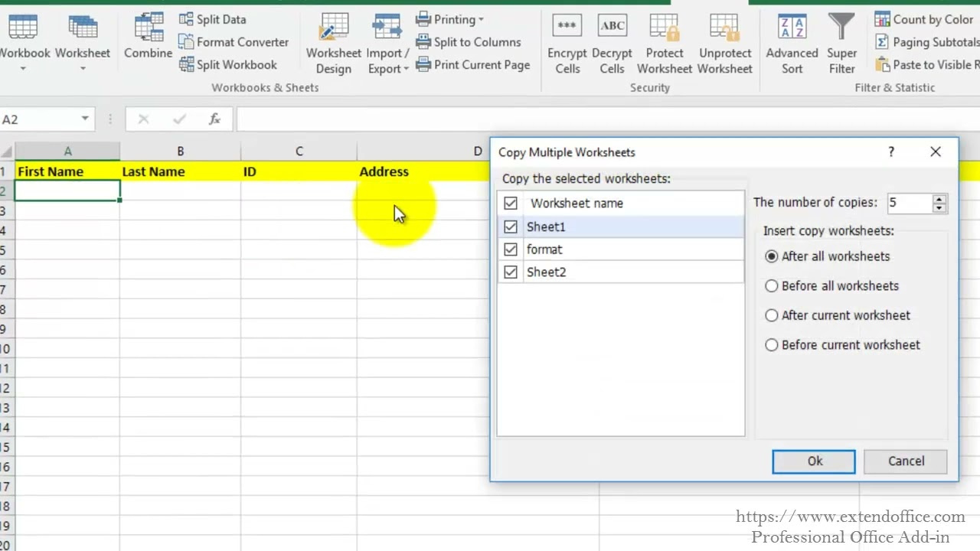980x551 pixels.
Task: Select After current worksheet option
Action: [772, 315]
